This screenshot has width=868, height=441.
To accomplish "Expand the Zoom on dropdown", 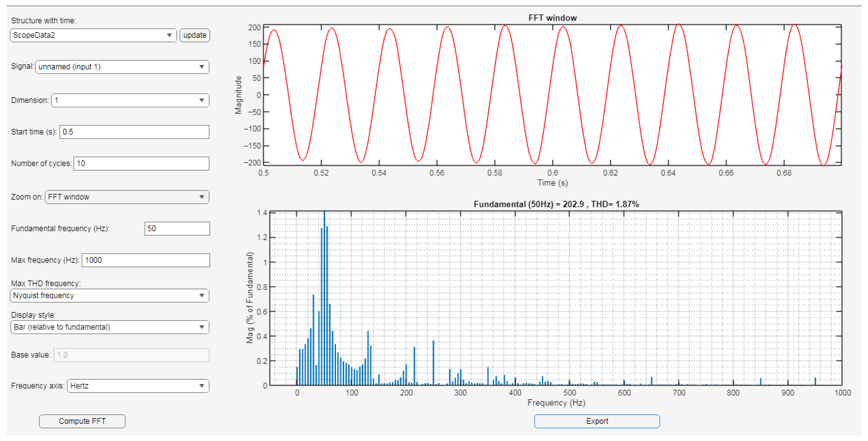I will pos(127,197).
